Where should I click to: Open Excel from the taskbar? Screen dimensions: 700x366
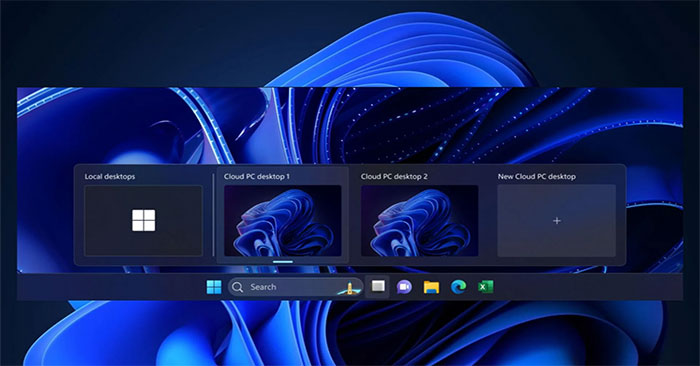click(485, 287)
